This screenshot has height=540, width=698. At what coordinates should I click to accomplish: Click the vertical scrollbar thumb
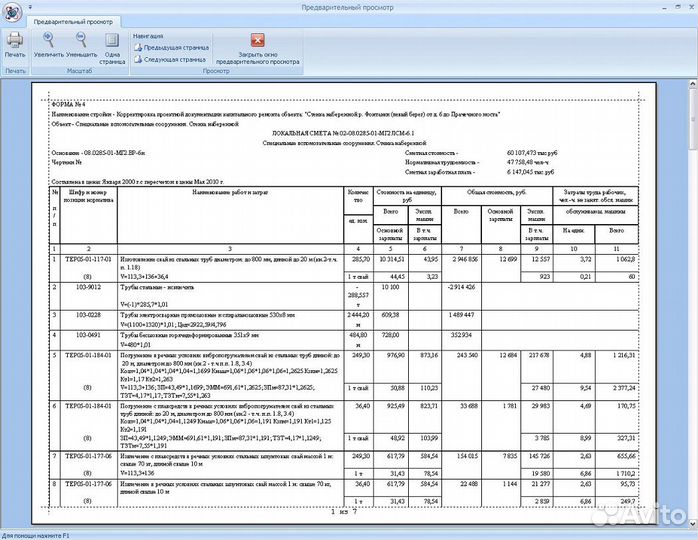coord(693,119)
